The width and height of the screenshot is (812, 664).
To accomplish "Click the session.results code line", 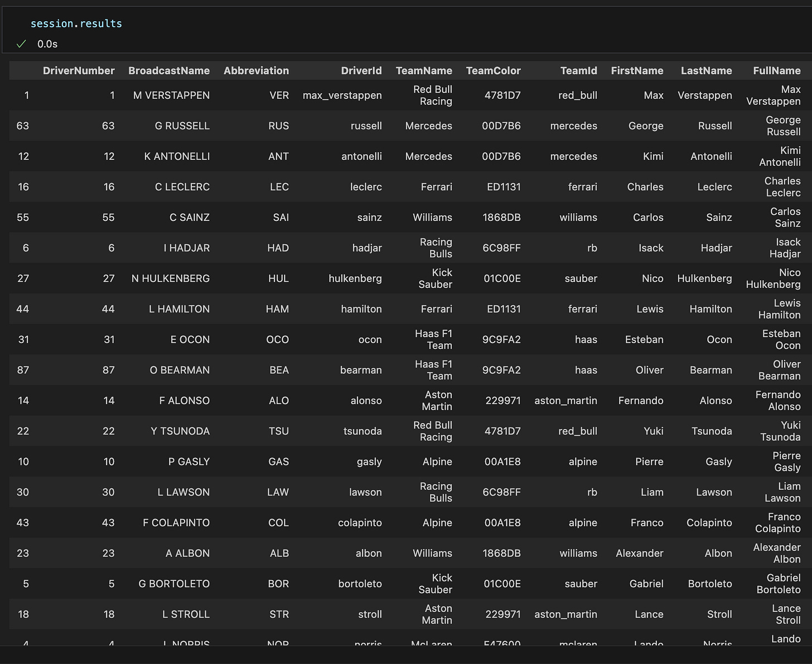I will coord(76,23).
